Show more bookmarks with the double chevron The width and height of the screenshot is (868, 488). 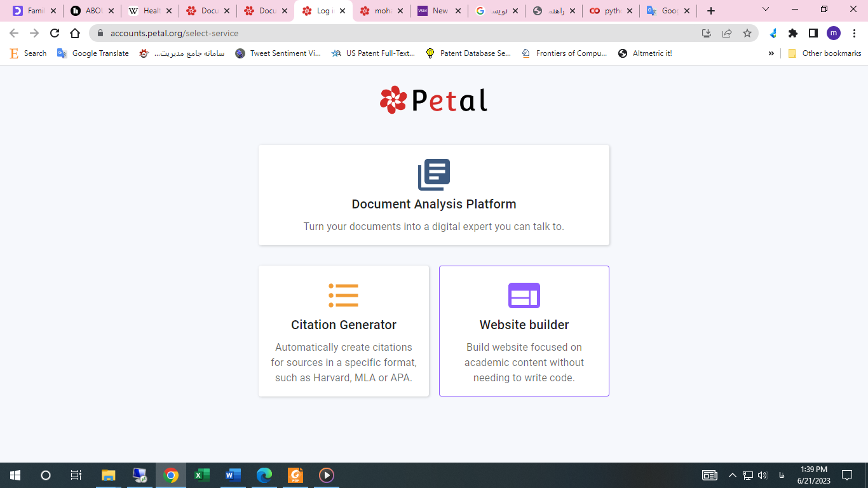point(771,53)
